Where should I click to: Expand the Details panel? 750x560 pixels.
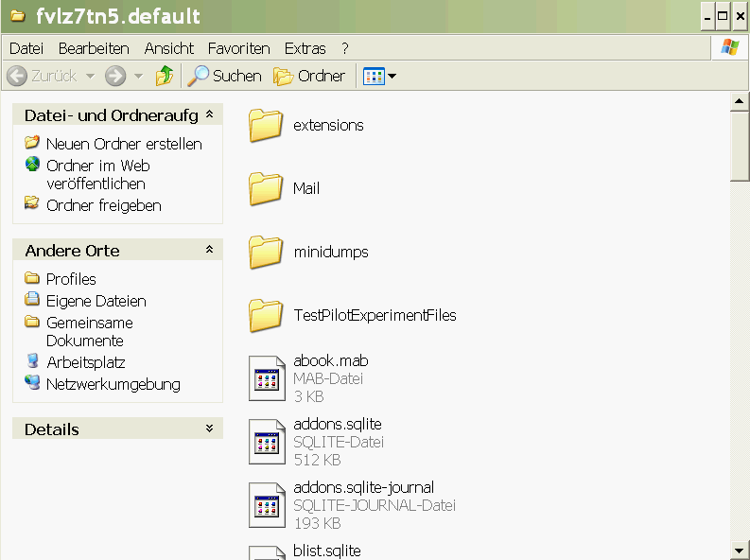click(x=209, y=429)
